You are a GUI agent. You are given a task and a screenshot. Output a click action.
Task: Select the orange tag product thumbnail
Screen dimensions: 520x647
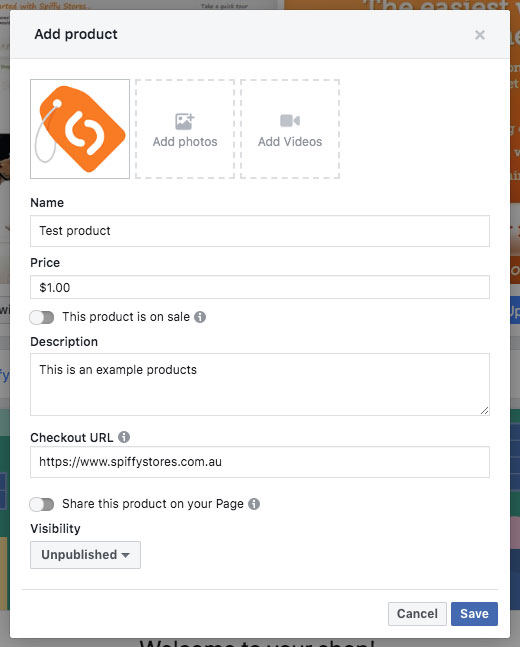tap(80, 129)
